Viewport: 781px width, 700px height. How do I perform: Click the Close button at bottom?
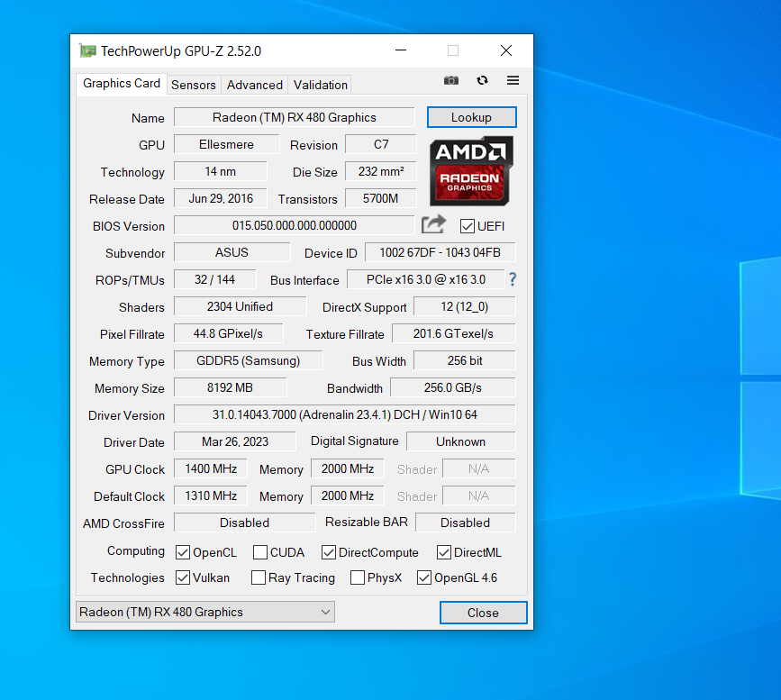coord(483,613)
